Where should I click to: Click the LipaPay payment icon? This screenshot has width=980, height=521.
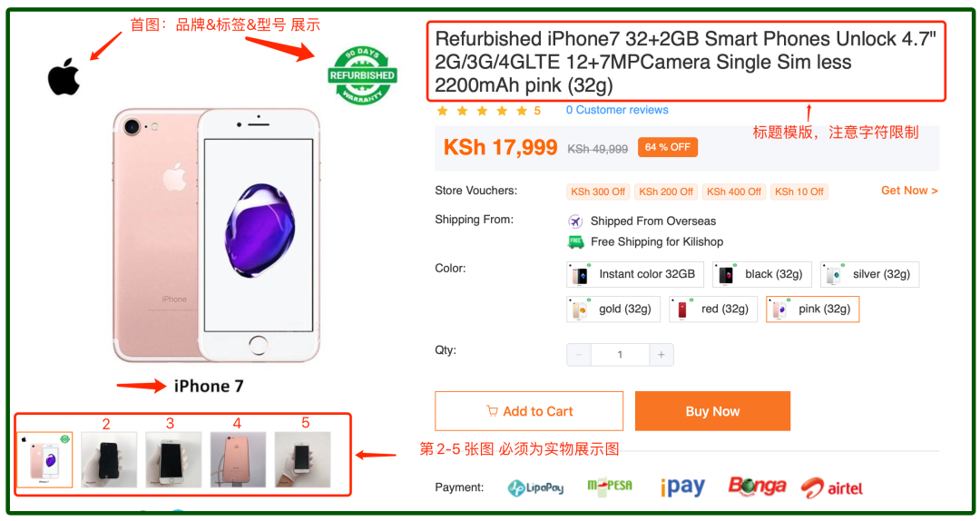coord(535,487)
